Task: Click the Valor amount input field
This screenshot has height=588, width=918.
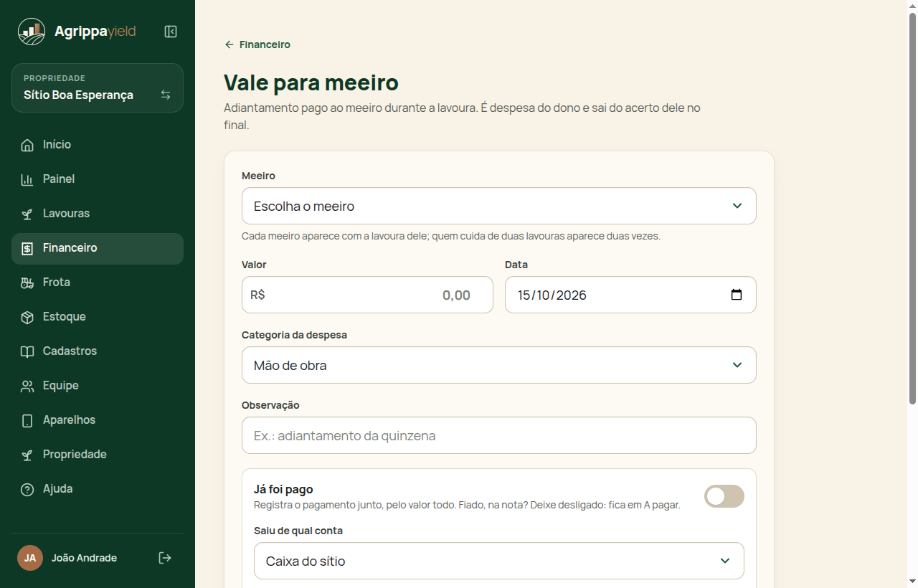Action: click(x=367, y=295)
